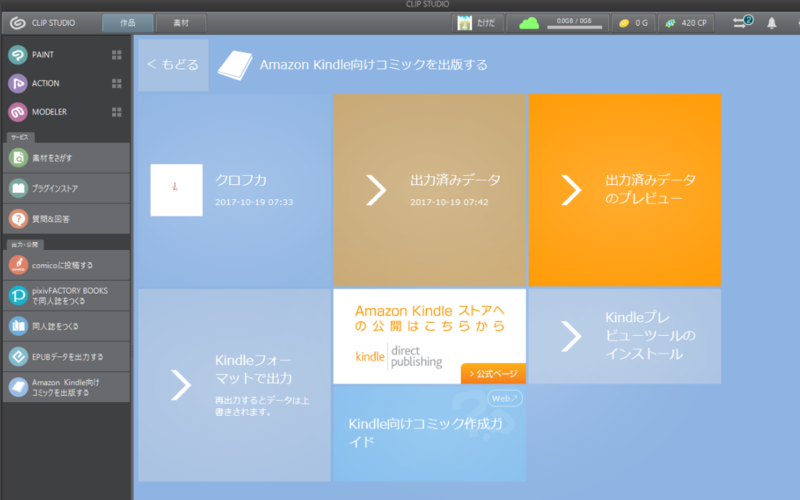
Task: Click the Amazon Kindle sidebar book icon
Action: pyautogui.click(x=18, y=387)
